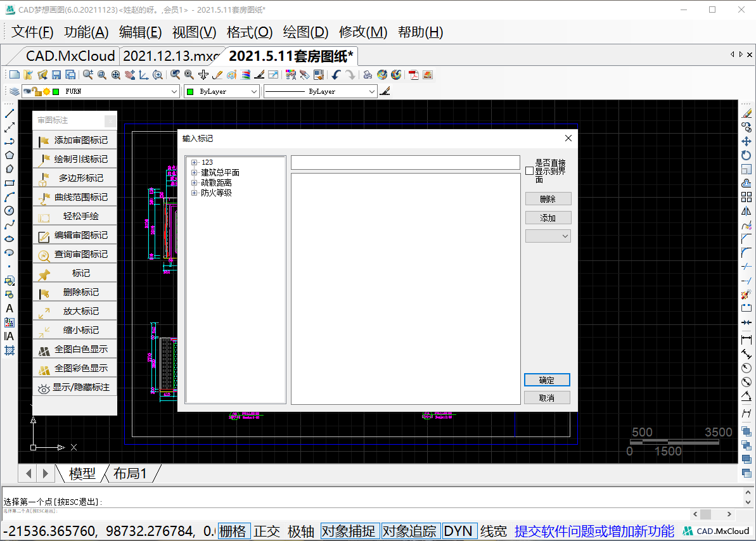Click the 删除 button in dialog
The width and height of the screenshot is (756, 541).
pos(548,199)
